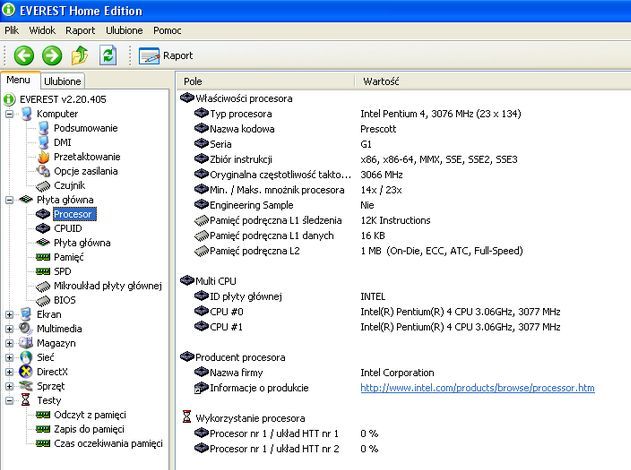Select CPUID in the tree

tap(68, 228)
